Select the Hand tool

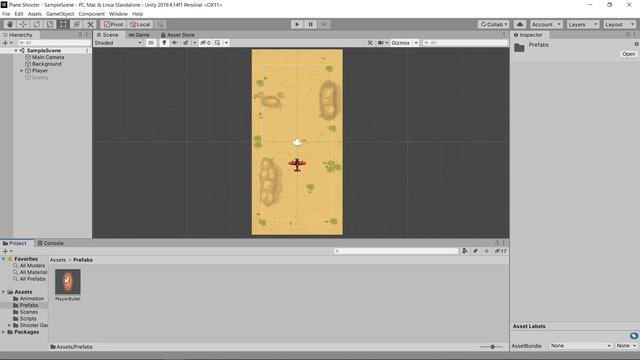(x=10, y=24)
